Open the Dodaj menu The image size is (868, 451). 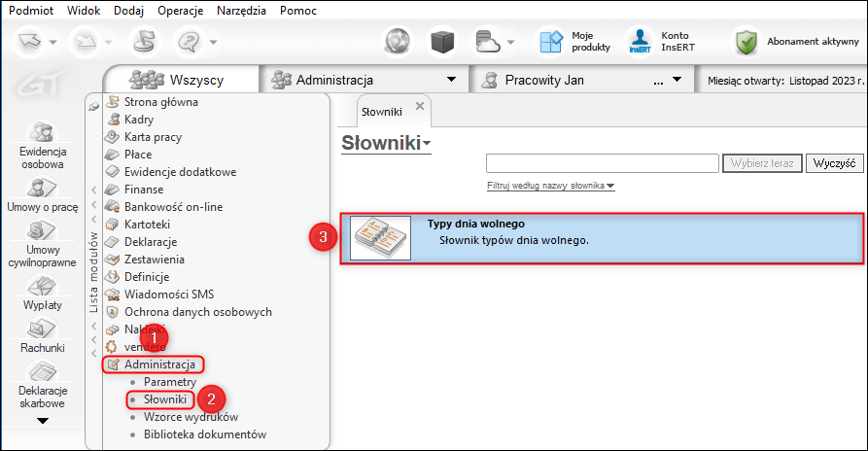(128, 11)
